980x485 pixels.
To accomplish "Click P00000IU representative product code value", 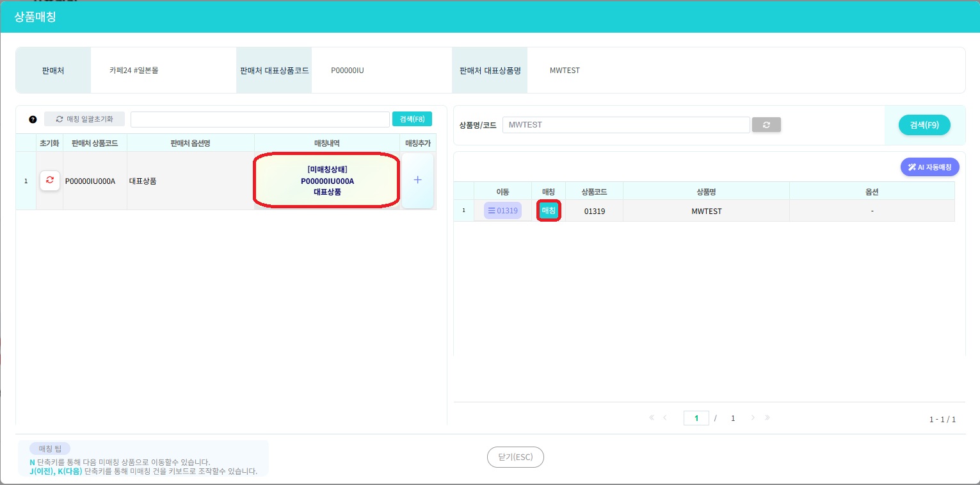I will pos(348,70).
